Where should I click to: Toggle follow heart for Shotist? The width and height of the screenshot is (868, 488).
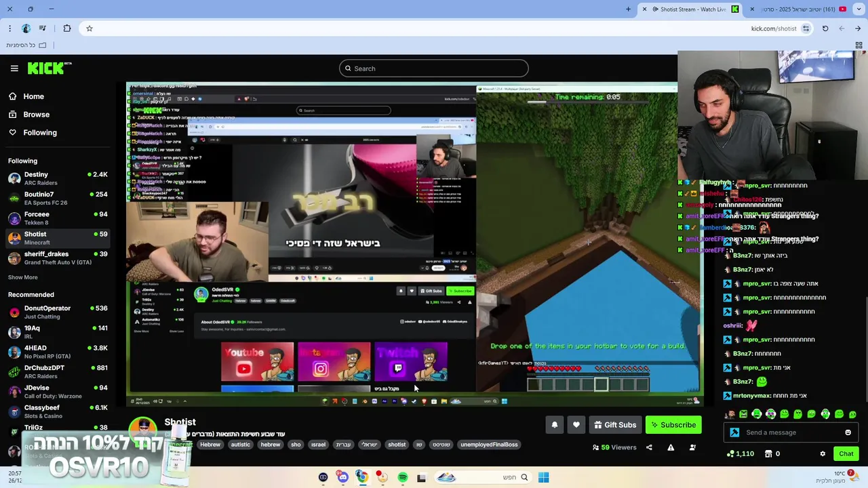coord(576,425)
